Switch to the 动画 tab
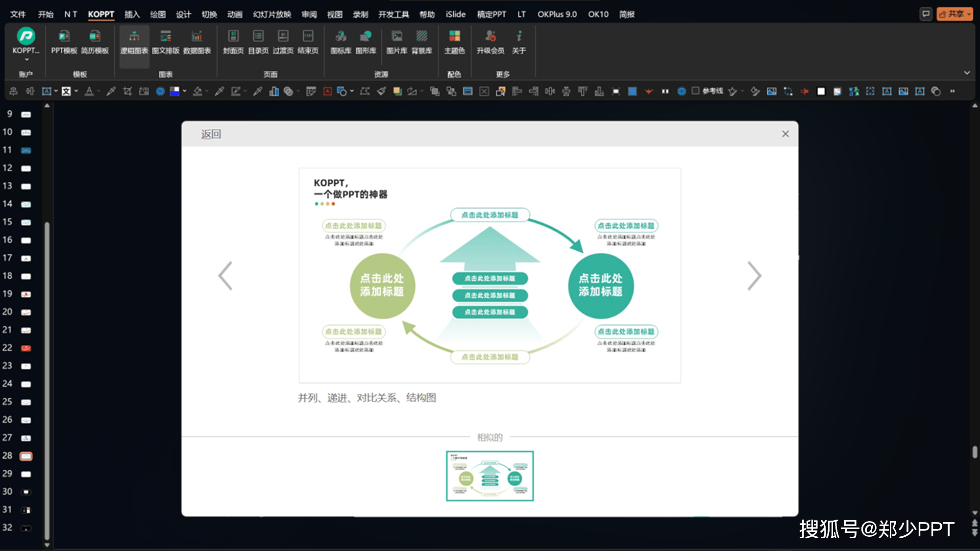Screen dimensions: 980x551 pos(235,14)
